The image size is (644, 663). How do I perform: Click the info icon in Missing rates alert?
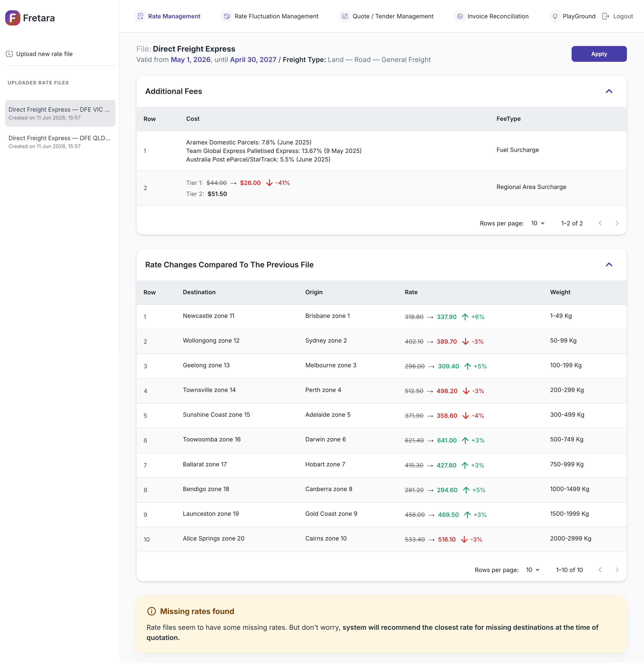tap(152, 611)
